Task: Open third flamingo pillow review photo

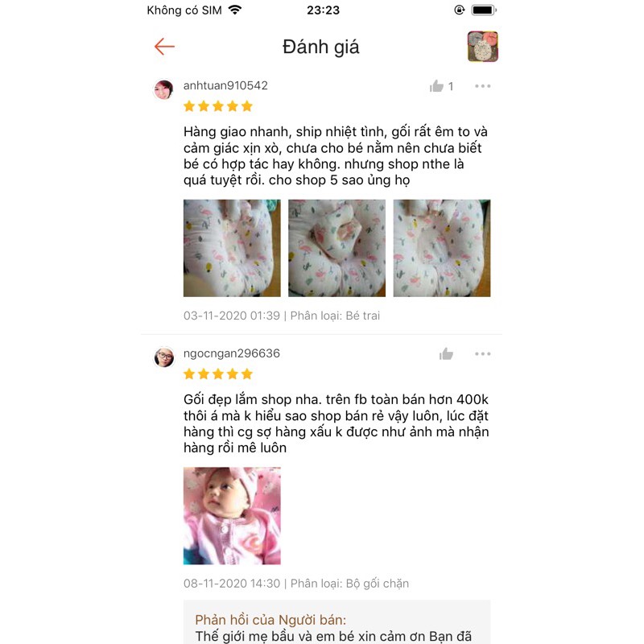Action: click(442, 248)
